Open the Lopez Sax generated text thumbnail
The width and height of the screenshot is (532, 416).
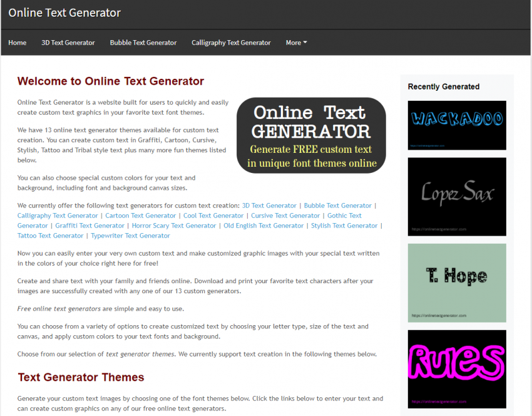(456, 196)
